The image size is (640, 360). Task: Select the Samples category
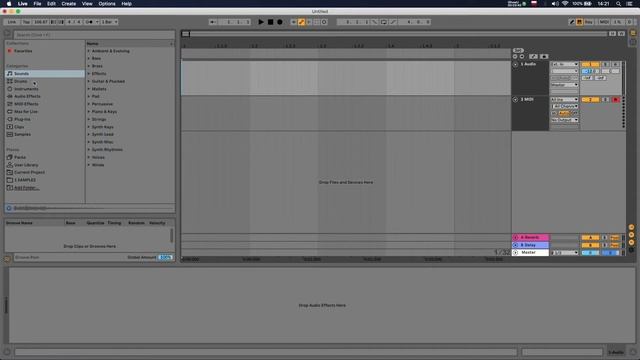(22, 134)
